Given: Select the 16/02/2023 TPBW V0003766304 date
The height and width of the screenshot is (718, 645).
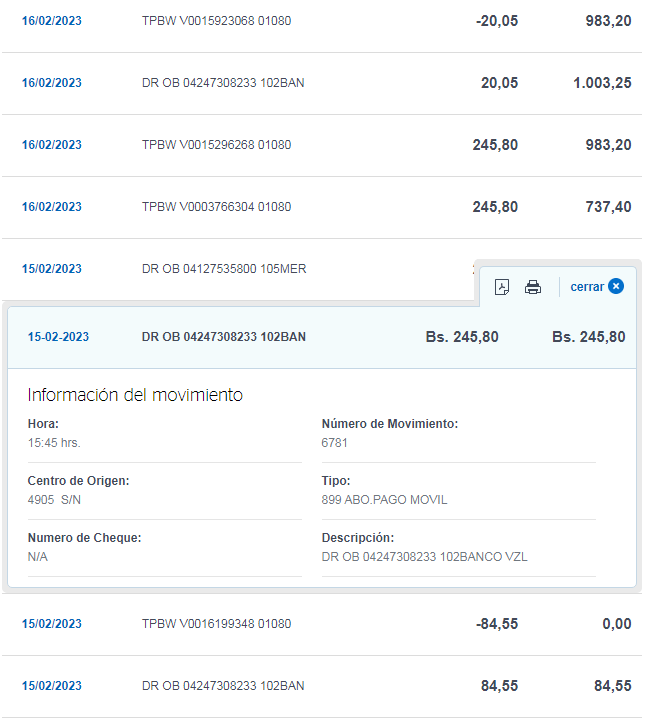Looking at the screenshot, I should point(52,207).
